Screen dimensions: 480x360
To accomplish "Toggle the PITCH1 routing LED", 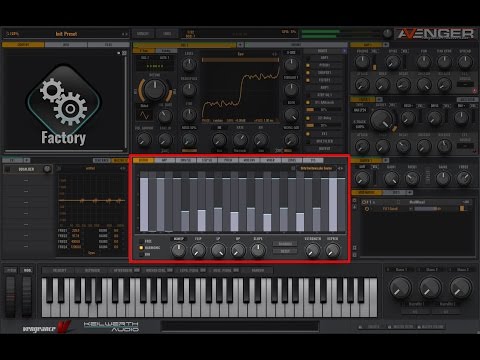I will tap(308, 65).
